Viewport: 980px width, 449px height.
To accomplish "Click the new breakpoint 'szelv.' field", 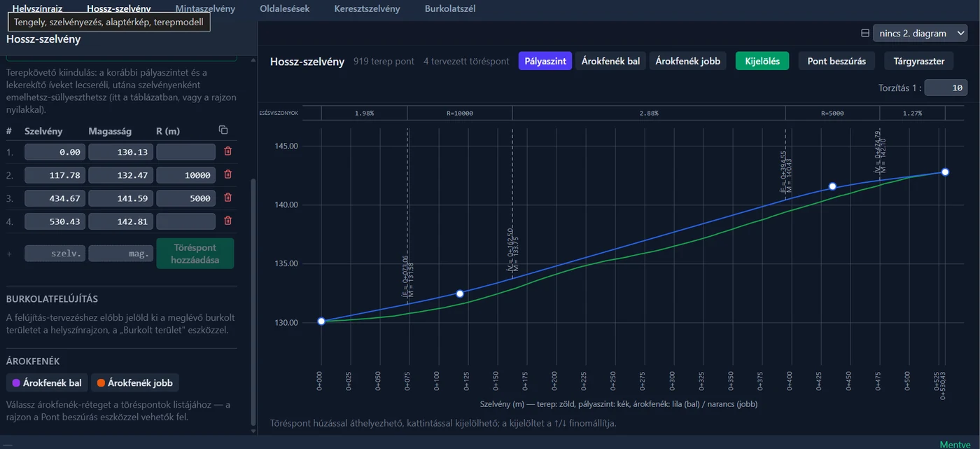I will click(55, 254).
